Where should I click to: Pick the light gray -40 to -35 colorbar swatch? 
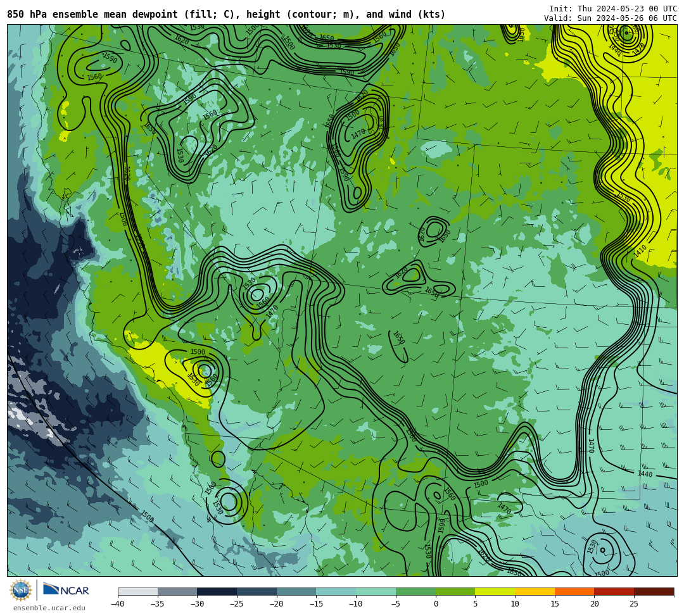click(x=138, y=591)
